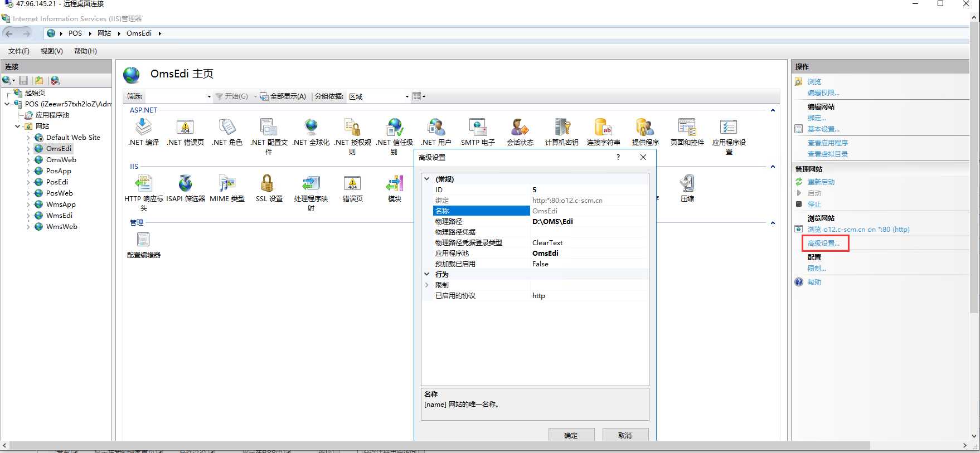Click 全部显示(A) in filter toolbar
This screenshot has height=453, width=980.
(x=283, y=96)
